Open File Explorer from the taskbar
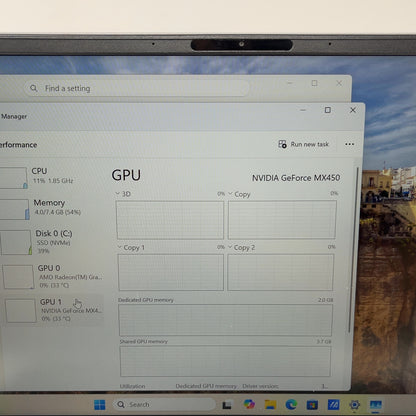 270,404
